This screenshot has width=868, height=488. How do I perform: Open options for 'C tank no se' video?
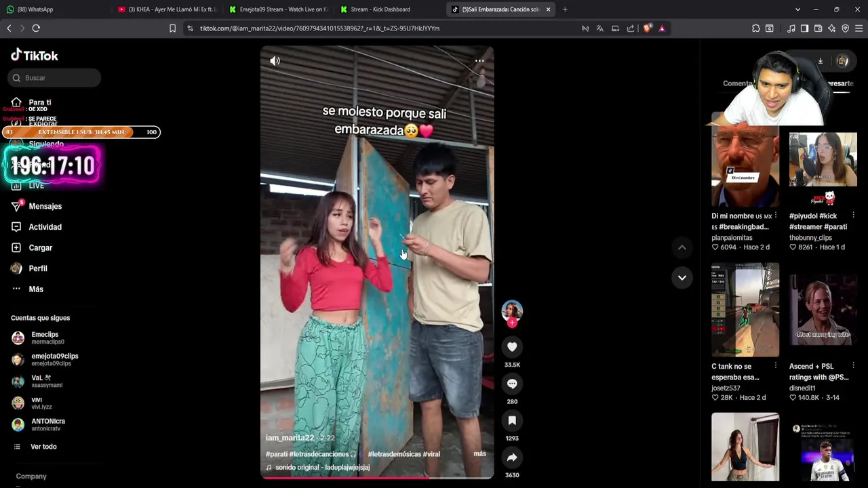[776, 366]
